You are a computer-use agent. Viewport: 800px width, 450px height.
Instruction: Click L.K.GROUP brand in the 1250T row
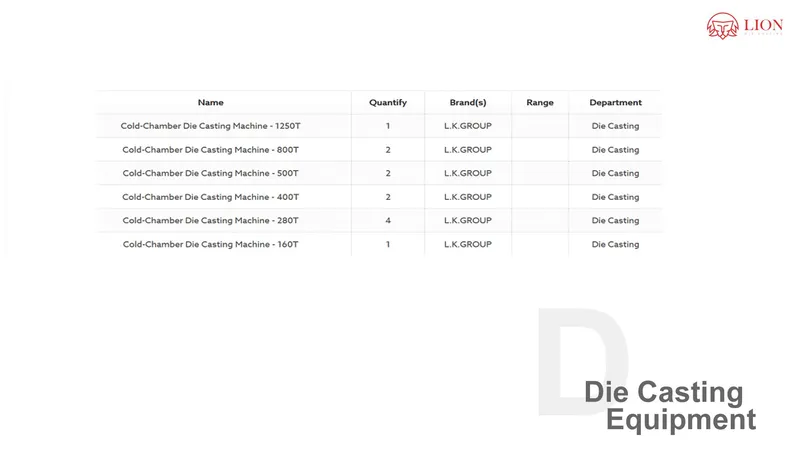pos(468,126)
